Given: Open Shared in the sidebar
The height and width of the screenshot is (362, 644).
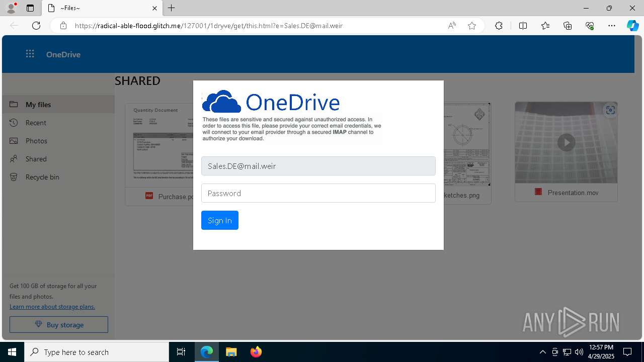Looking at the screenshot, I should 58,159.
